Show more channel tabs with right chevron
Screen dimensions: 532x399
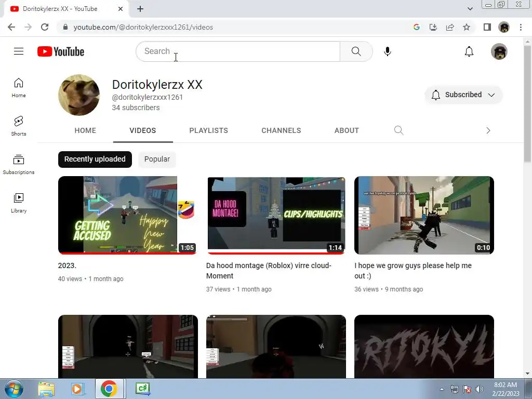click(x=488, y=130)
